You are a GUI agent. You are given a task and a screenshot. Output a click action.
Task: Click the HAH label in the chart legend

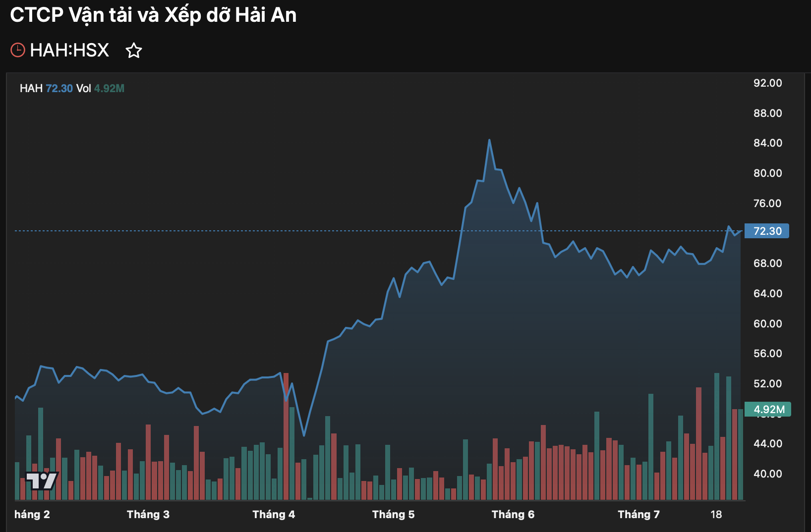[31, 88]
